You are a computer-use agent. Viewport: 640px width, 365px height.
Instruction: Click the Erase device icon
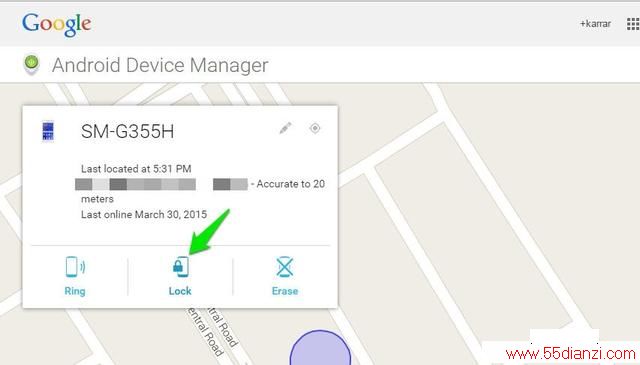click(285, 267)
